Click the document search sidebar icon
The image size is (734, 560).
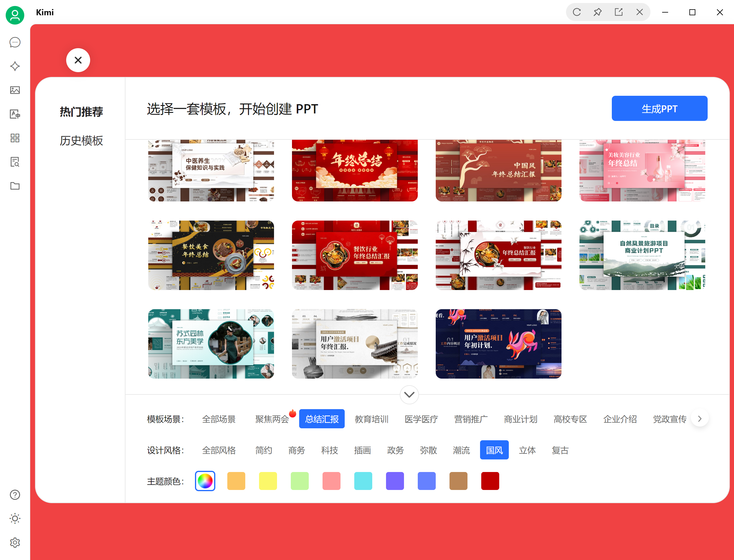(15, 162)
